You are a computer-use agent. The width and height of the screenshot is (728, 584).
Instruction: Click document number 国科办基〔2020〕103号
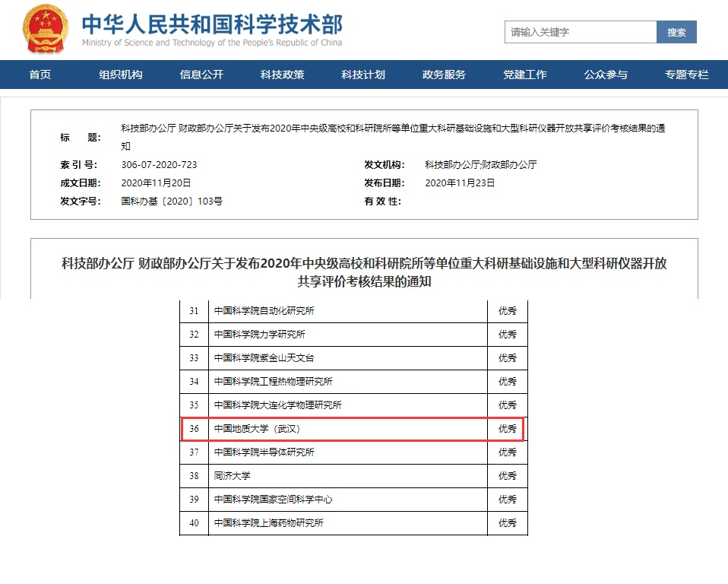click(x=172, y=201)
